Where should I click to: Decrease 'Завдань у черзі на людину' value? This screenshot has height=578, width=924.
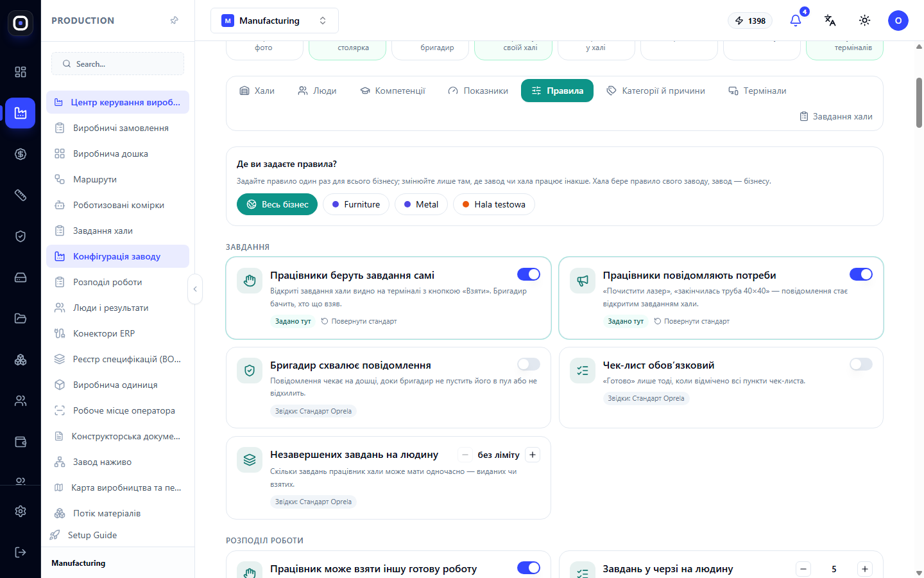click(x=803, y=569)
